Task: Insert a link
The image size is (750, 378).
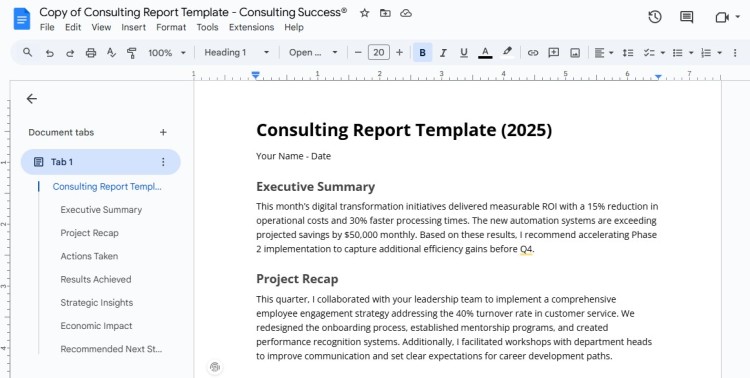Action: point(533,53)
